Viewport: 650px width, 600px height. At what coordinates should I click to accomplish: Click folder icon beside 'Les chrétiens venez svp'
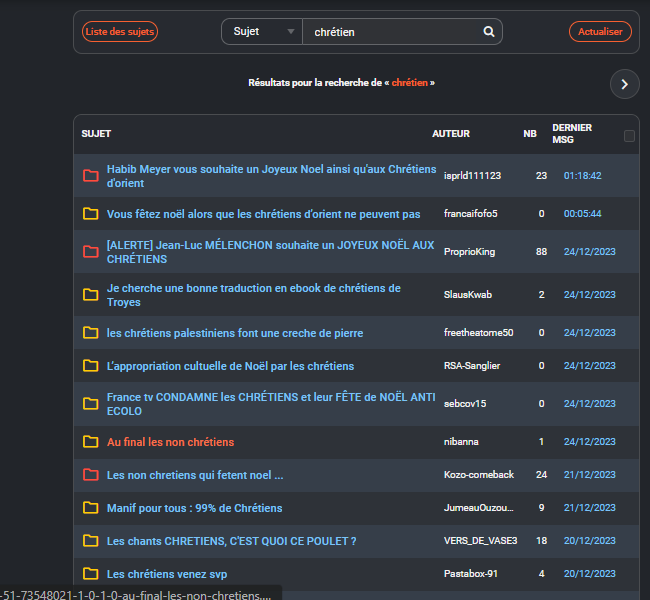tap(91, 574)
